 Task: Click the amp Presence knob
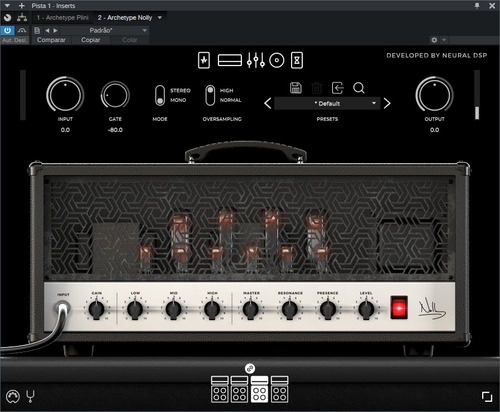(328, 309)
